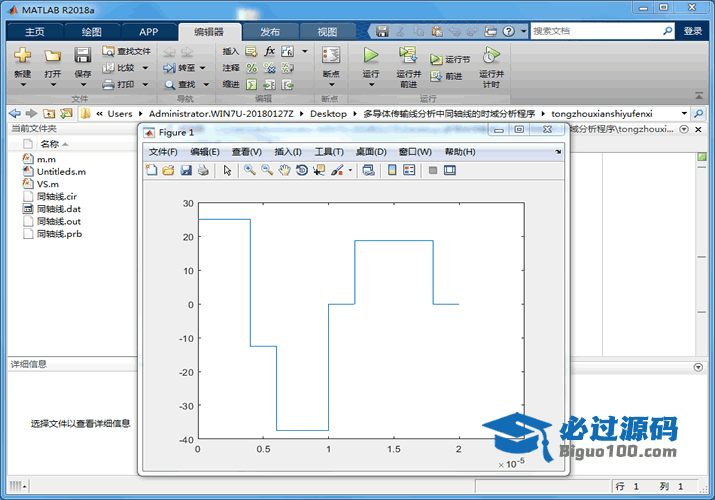
Task: Run the script with green Run arrow
Action: pyautogui.click(x=371, y=56)
